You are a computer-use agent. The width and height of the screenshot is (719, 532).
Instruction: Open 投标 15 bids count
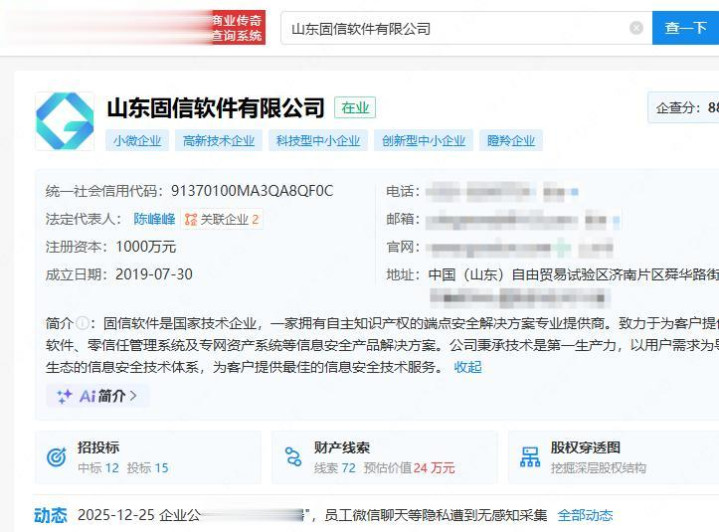[148, 468]
